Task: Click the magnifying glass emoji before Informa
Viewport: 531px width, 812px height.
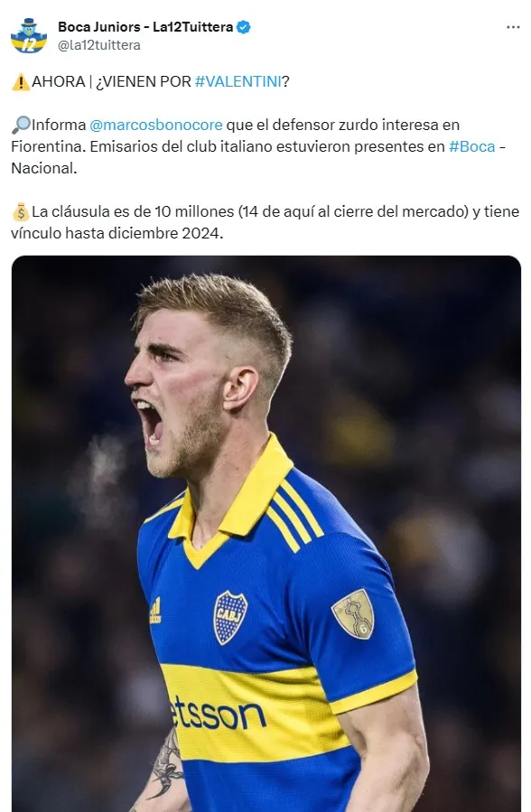Action: [21, 125]
